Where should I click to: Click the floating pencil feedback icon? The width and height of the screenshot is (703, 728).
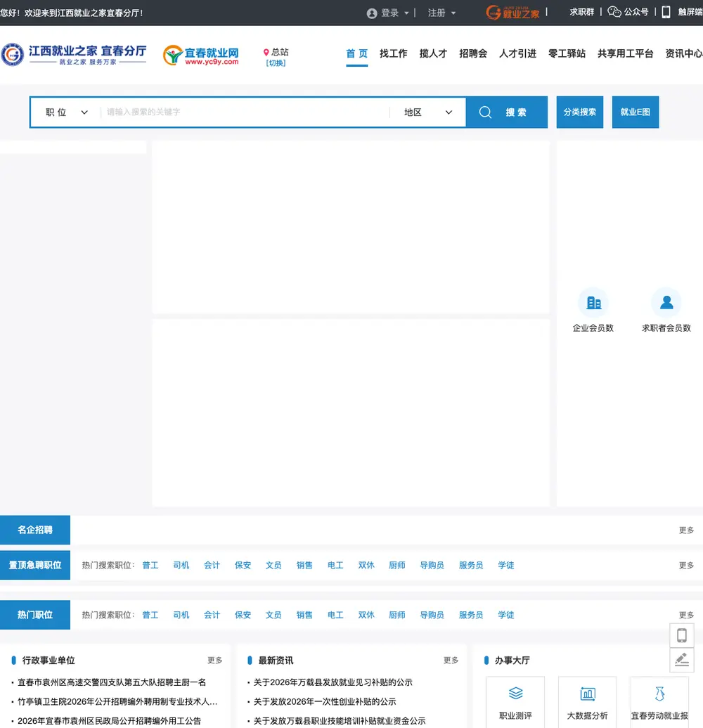(x=682, y=660)
